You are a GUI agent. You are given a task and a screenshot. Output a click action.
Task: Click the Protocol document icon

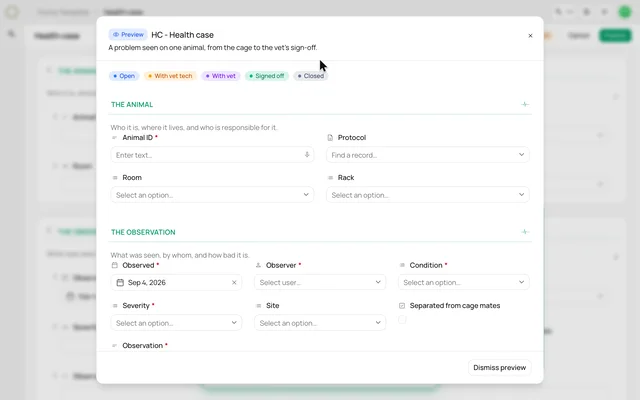tap(330, 138)
